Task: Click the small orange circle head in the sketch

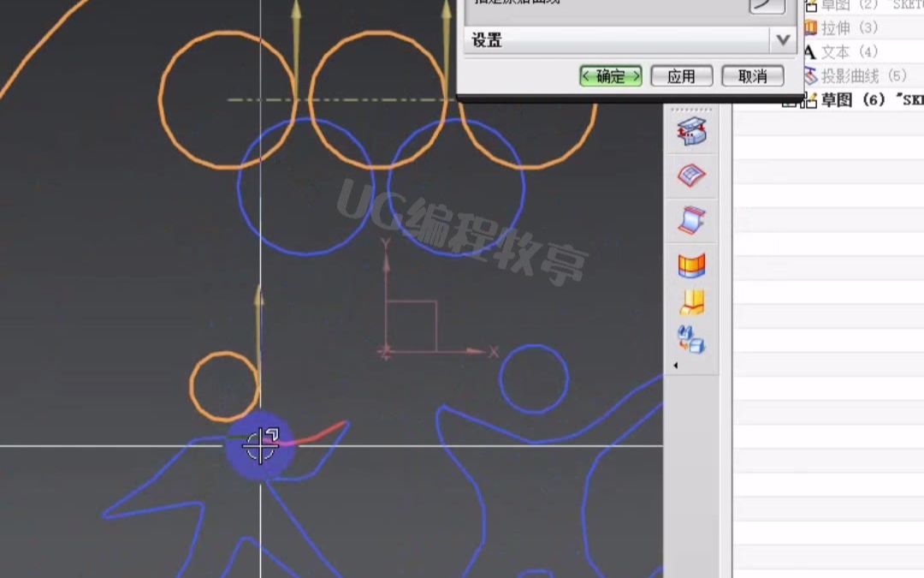Action: (x=224, y=385)
